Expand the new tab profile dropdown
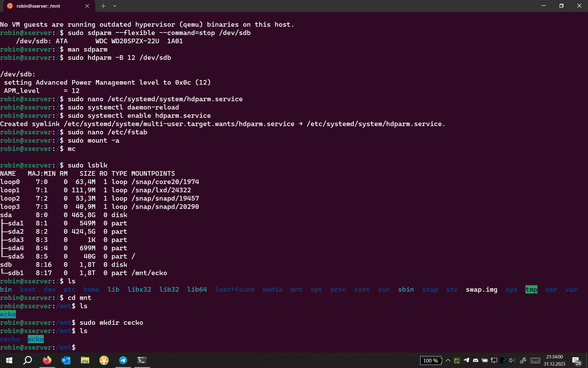This screenshot has width=588, height=368. pyautogui.click(x=115, y=6)
